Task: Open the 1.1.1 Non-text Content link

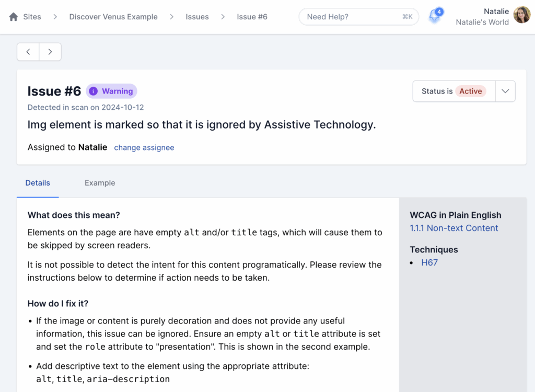Action: coord(453,228)
